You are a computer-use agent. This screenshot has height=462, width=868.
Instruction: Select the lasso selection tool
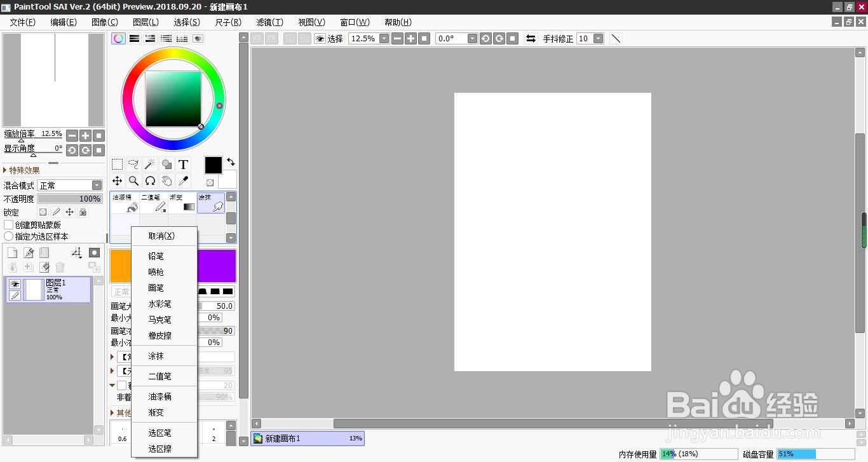[x=133, y=165]
